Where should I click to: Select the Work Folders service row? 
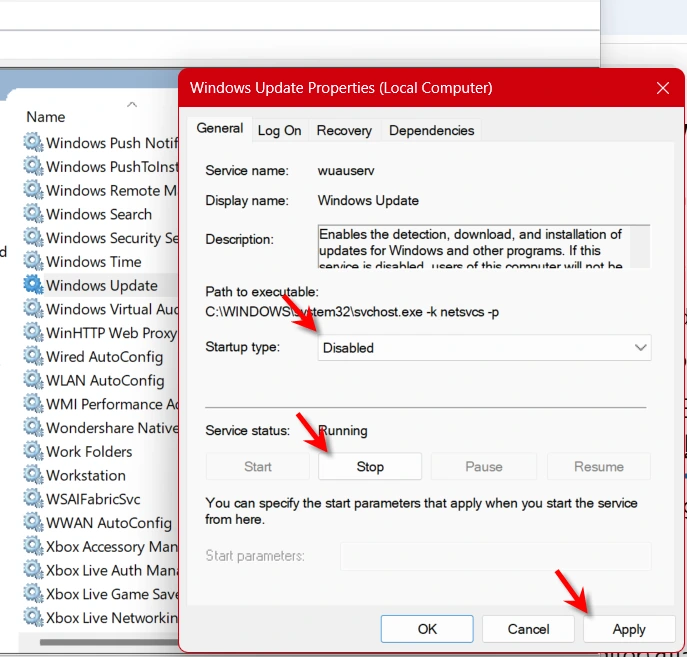click(x=99, y=451)
